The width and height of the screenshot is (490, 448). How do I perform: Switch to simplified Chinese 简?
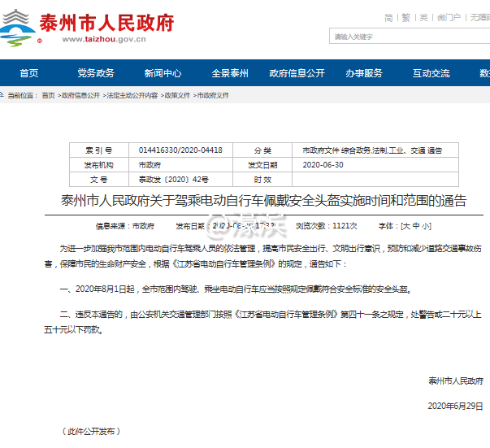pyautogui.click(x=388, y=17)
